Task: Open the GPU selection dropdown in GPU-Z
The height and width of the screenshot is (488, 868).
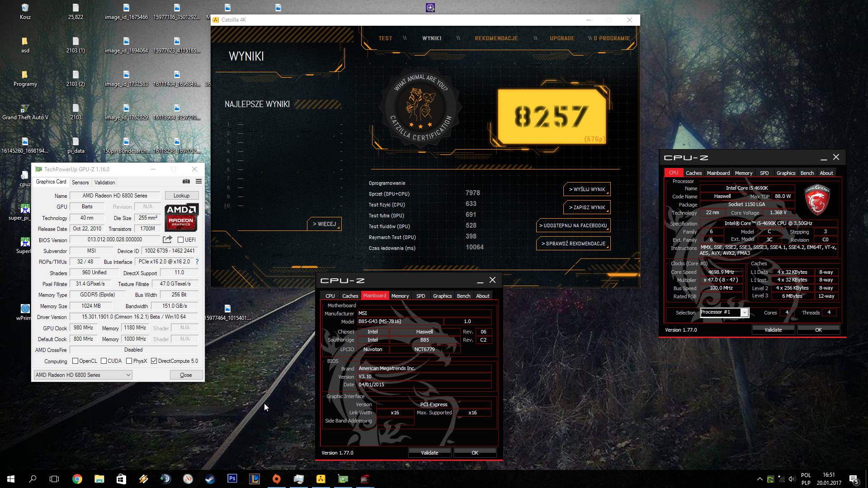Action: [83, 375]
